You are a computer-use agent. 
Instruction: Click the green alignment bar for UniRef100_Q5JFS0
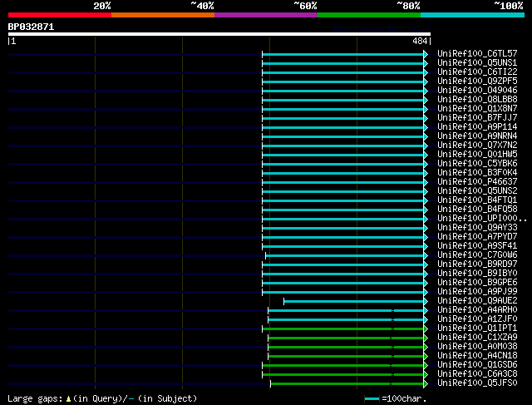[x=347, y=384]
